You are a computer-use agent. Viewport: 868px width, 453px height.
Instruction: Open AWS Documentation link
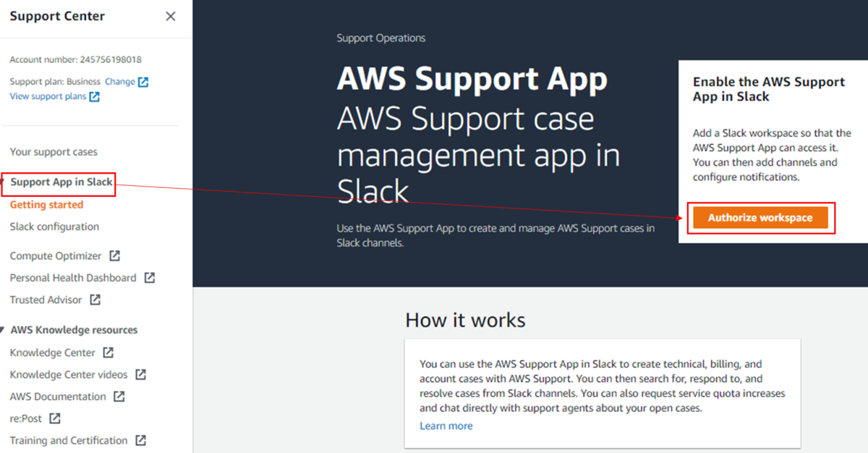coord(58,397)
